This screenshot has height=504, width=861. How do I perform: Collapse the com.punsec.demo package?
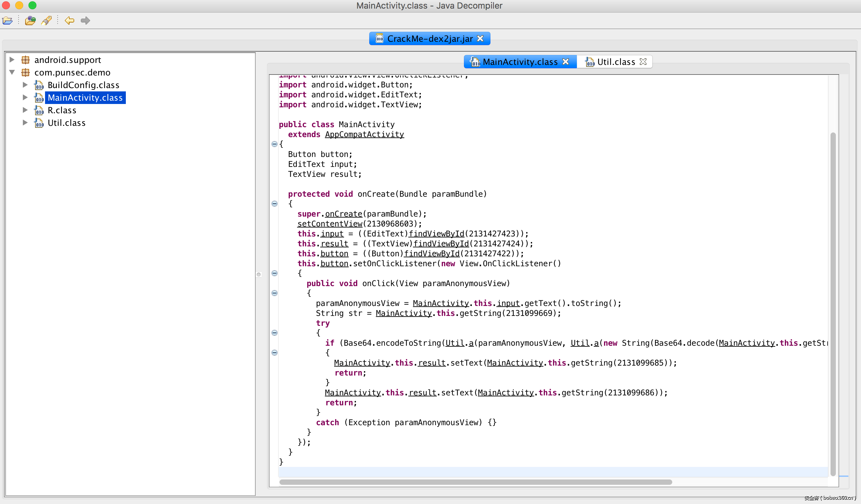12,73
